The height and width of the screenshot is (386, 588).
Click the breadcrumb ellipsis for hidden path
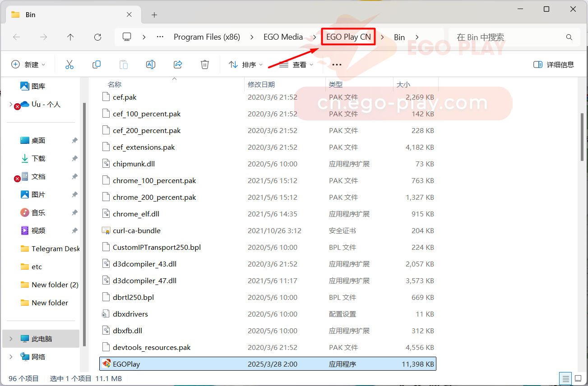[160, 37]
